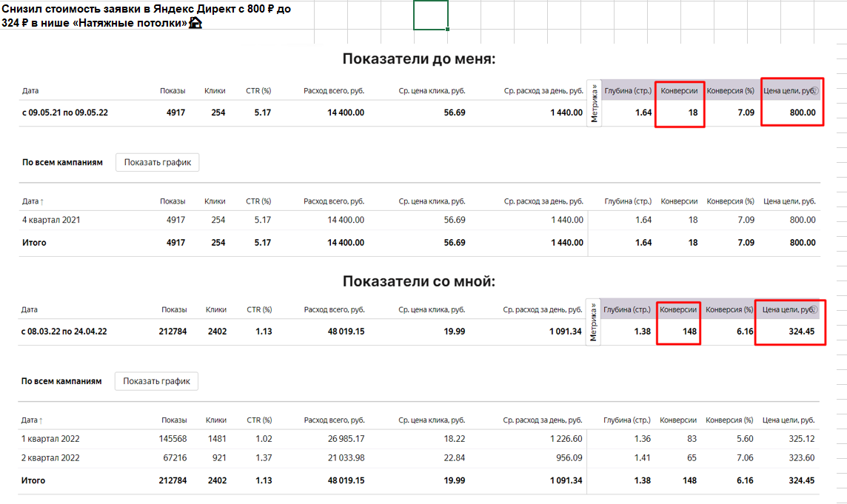Collapse the Метрика panel in «со мной» summary
Image resolution: width=847 pixels, height=504 pixels.
pos(592,322)
